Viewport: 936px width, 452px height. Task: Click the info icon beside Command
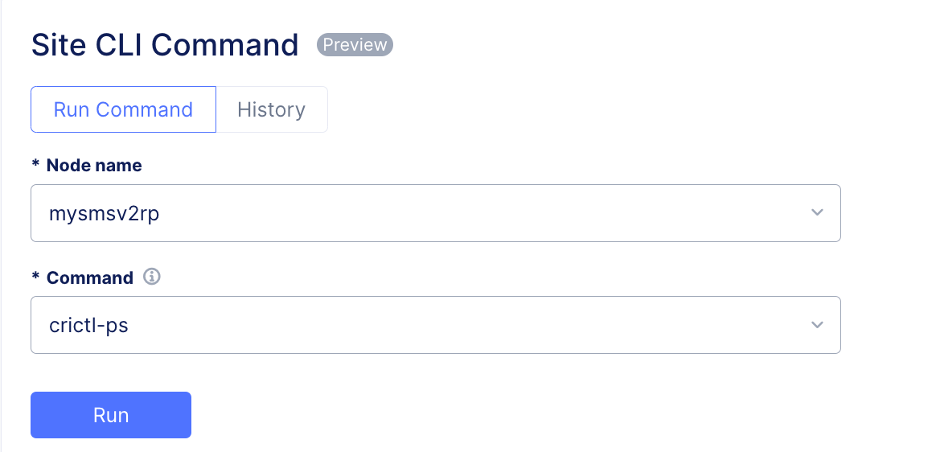point(152,277)
